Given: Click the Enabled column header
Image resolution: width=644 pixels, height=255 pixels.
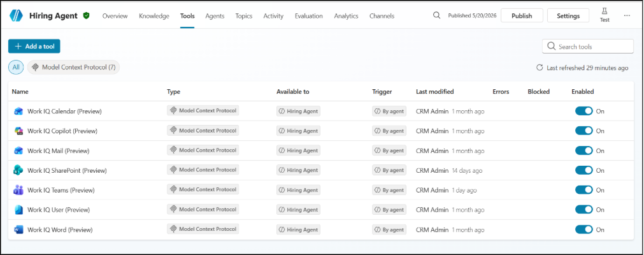Looking at the screenshot, I should [x=583, y=92].
